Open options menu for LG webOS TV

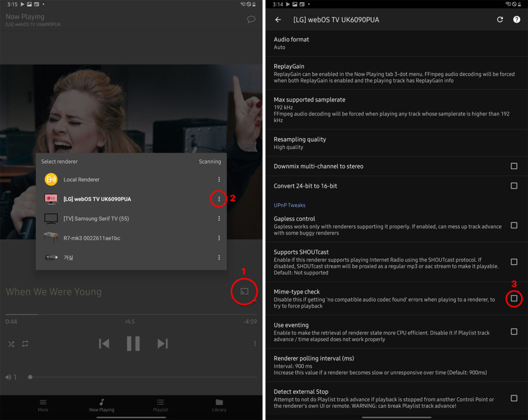219,199
